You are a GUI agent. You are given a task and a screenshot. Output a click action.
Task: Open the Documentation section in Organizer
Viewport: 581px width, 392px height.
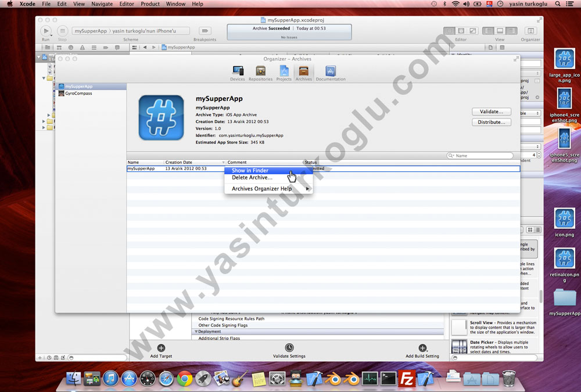[x=331, y=73]
